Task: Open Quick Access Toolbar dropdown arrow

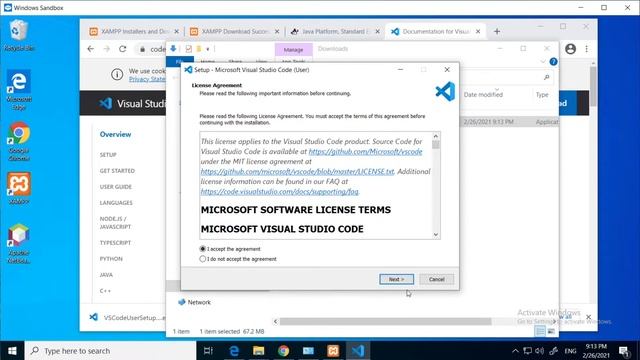Action: [x=208, y=49]
